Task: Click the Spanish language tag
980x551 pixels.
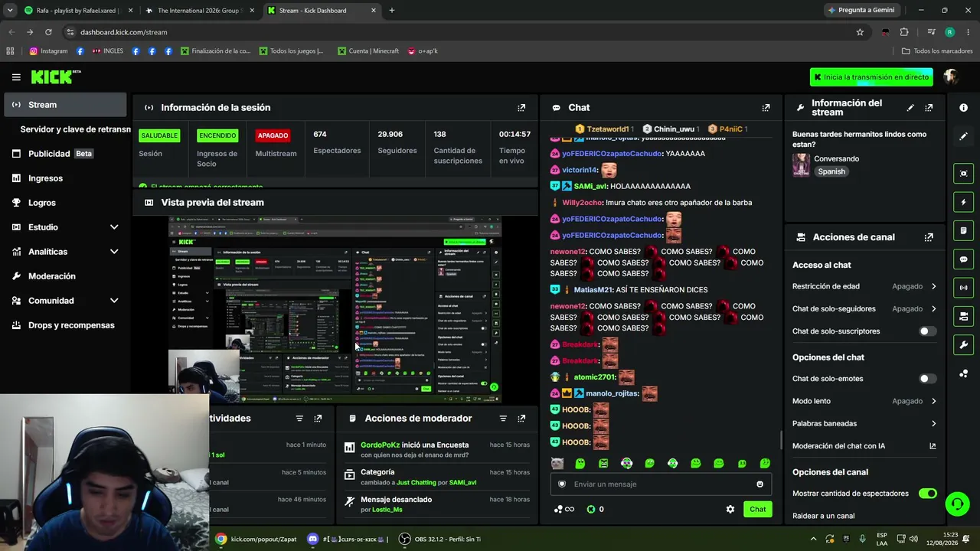Action: point(831,171)
